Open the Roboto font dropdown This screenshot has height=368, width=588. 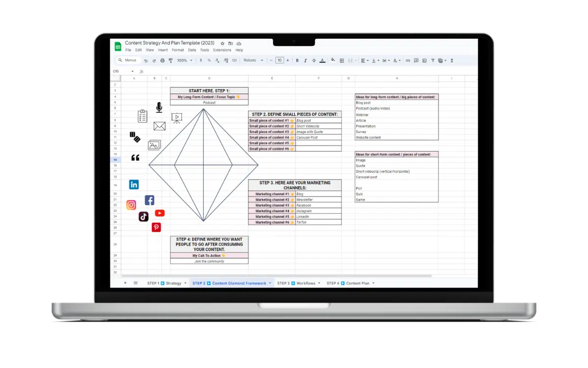253,60
